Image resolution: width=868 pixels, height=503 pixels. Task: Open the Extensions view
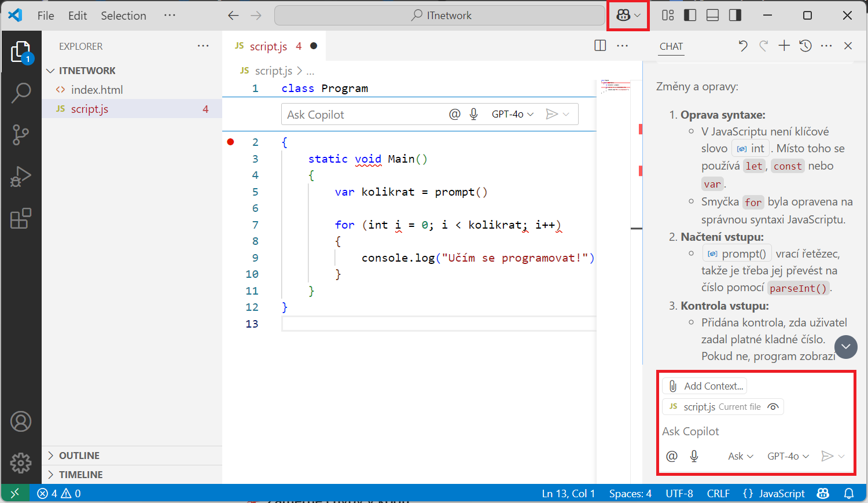[21, 219]
